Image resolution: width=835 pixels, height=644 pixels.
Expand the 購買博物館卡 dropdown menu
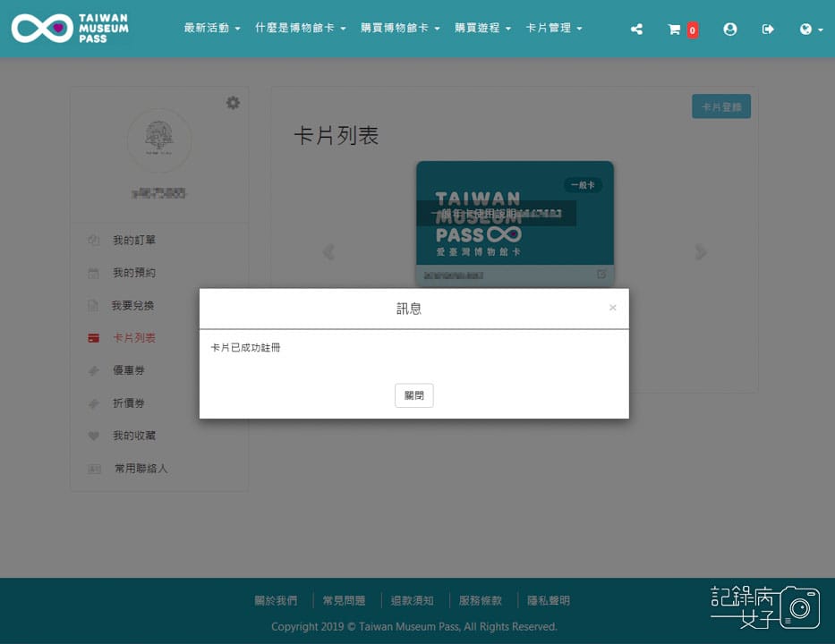click(x=400, y=29)
